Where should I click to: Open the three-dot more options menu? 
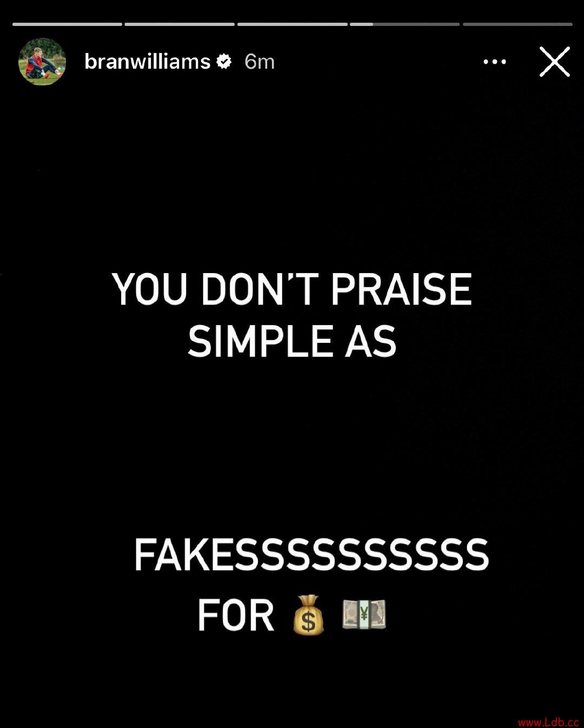pos(495,62)
